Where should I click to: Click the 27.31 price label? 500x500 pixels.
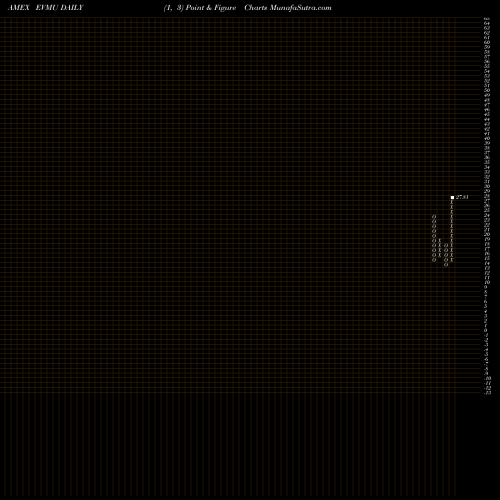coord(462,197)
